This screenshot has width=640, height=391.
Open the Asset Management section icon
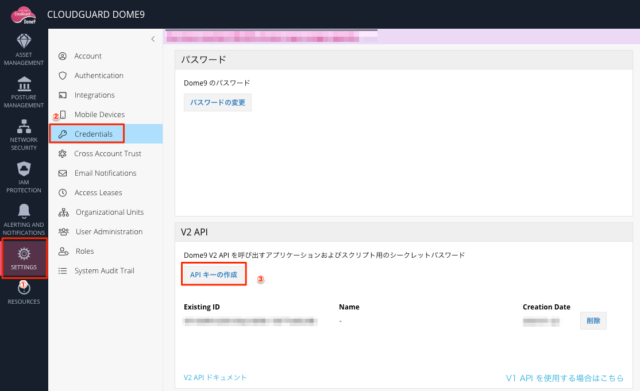(x=24, y=41)
